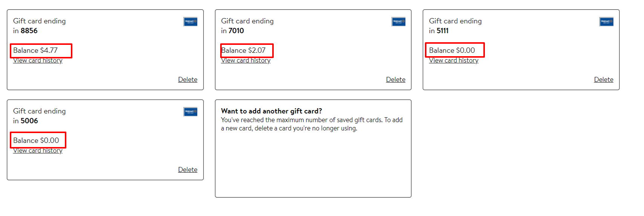Click the 'Gift card ending in 7010' title
The width and height of the screenshot is (644, 216).
(x=247, y=26)
